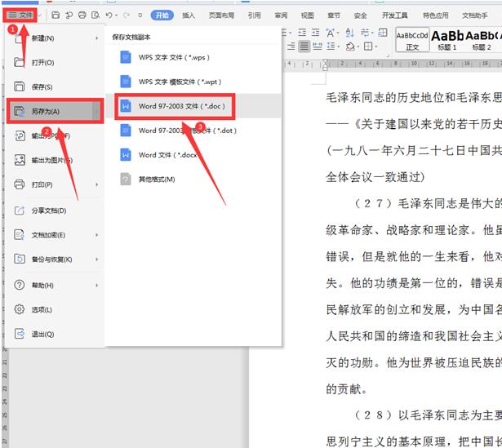Expand the 新建(N) submenu arrow

pos(97,38)
